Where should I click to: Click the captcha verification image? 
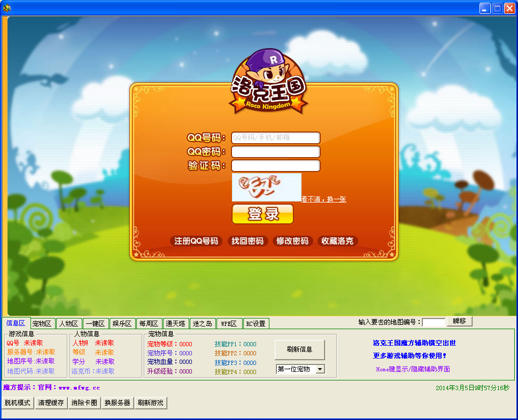[267, 187]
